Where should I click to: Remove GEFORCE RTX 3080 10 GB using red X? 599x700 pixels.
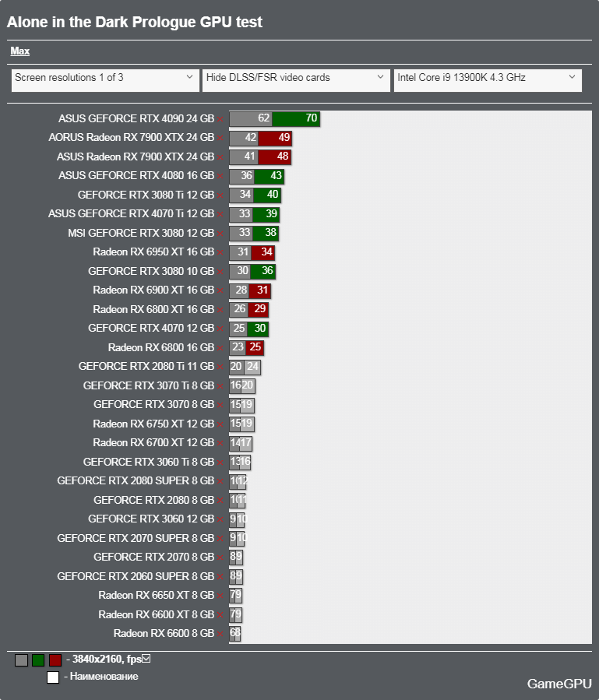point(220,272)
